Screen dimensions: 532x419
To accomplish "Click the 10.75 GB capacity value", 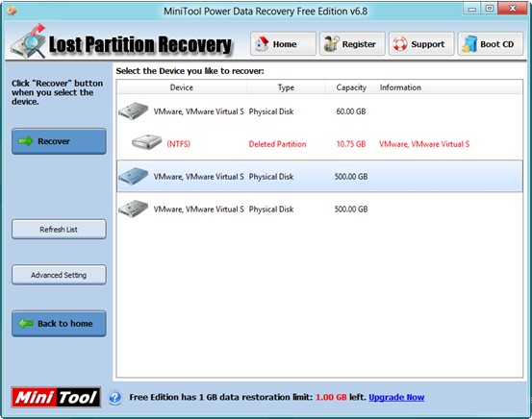I will pos(351,144).
